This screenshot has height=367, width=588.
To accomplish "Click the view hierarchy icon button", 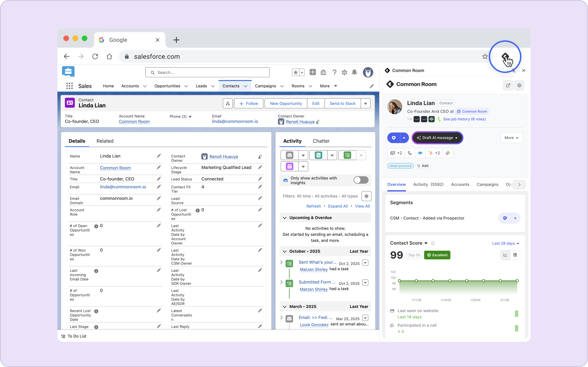I will click(x=228, y=103).
